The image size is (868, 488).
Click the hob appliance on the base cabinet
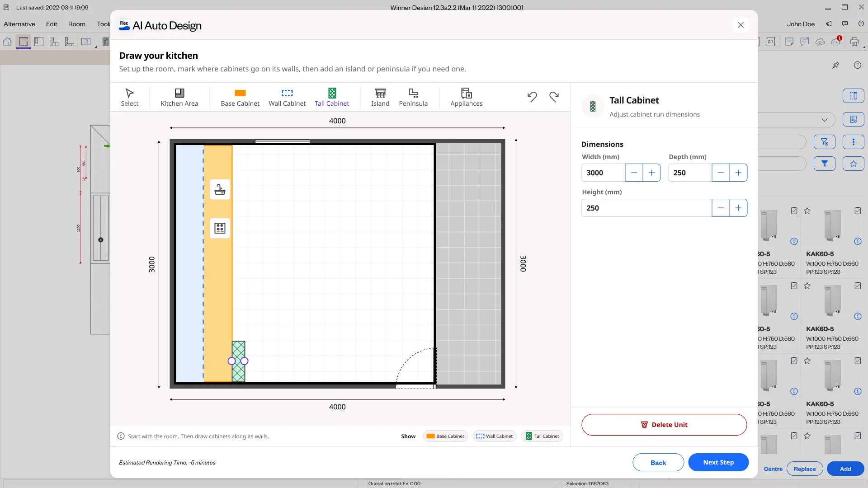(x=220, y=228)
